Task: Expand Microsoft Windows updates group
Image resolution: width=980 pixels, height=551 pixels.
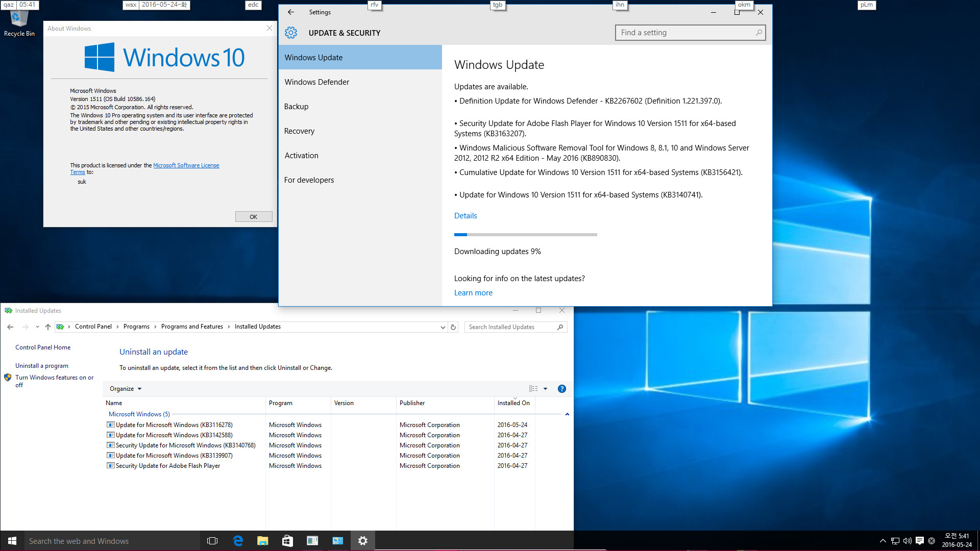Action: (x=567, y=414)
